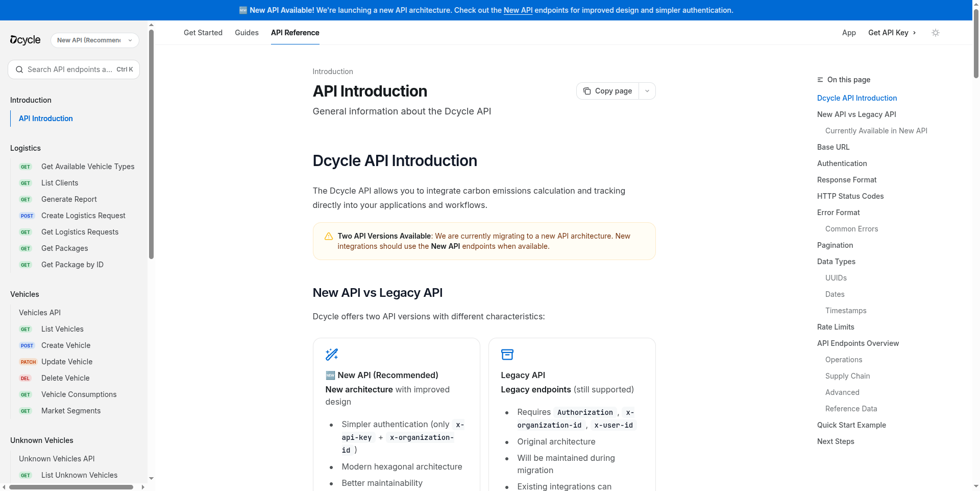The height and width of the screenshot is (491, 980).
Task: Click the magic wand icon on New API card
Action: [332, 354]
